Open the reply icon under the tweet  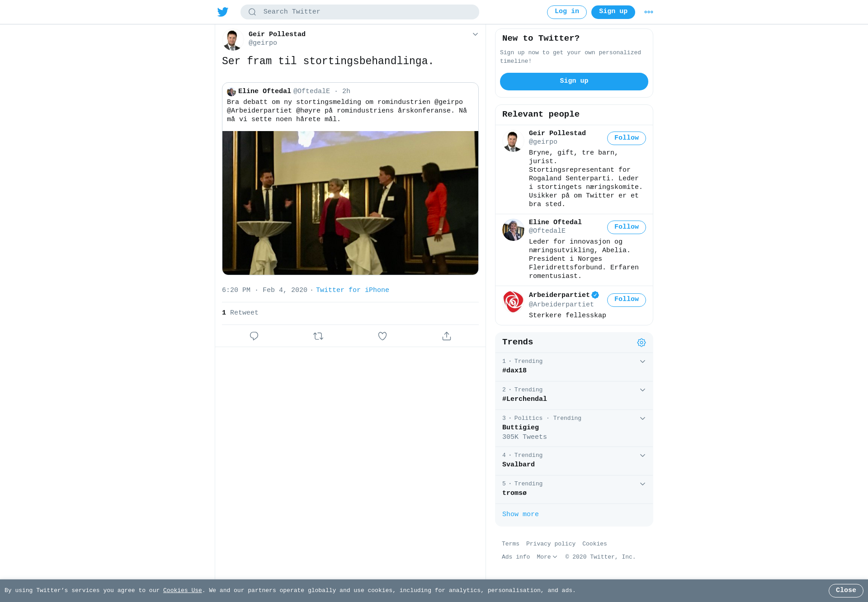click(254, 336)
